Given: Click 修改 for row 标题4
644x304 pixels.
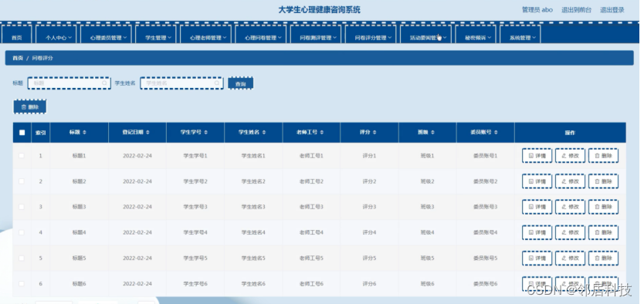Looking at the screenshot, I should pyautogui.click(x=570, y=232).
